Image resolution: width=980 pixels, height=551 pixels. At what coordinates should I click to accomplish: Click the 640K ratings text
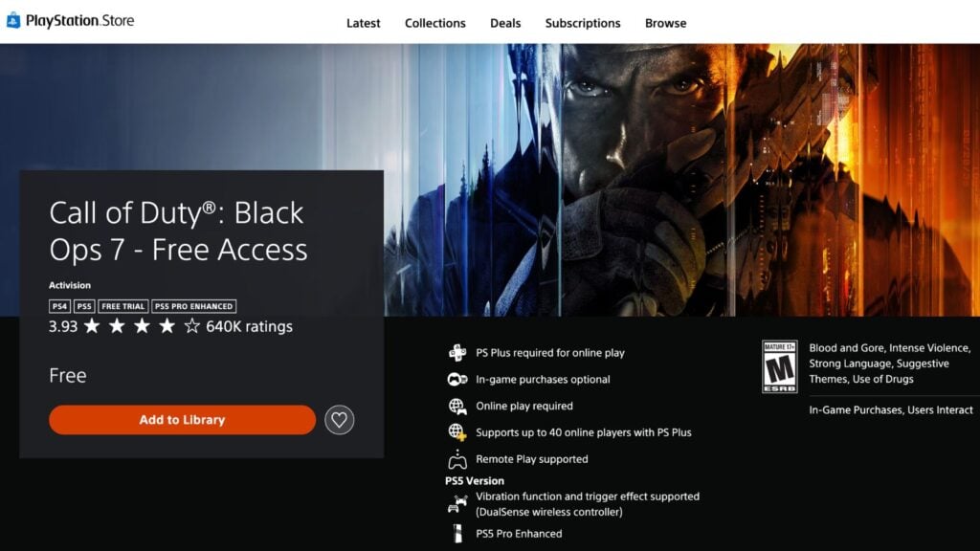pyautogui.click(x=249, y=327)
